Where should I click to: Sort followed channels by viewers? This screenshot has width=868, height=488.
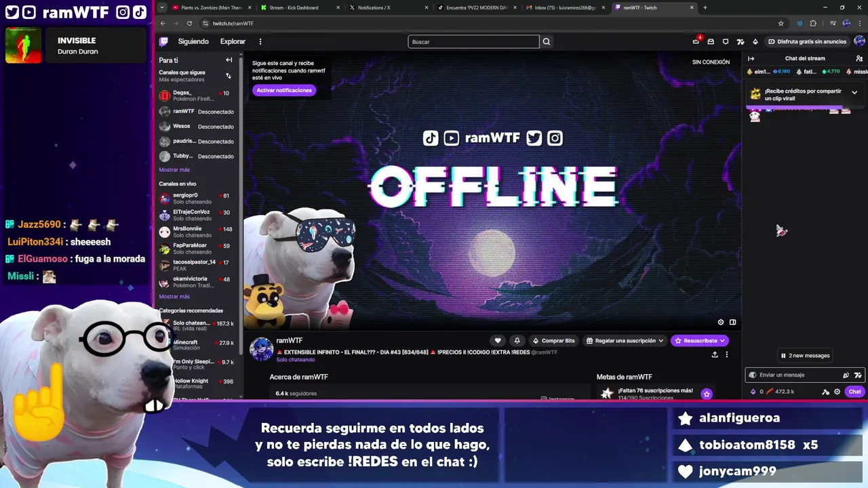tap(229, 75)
